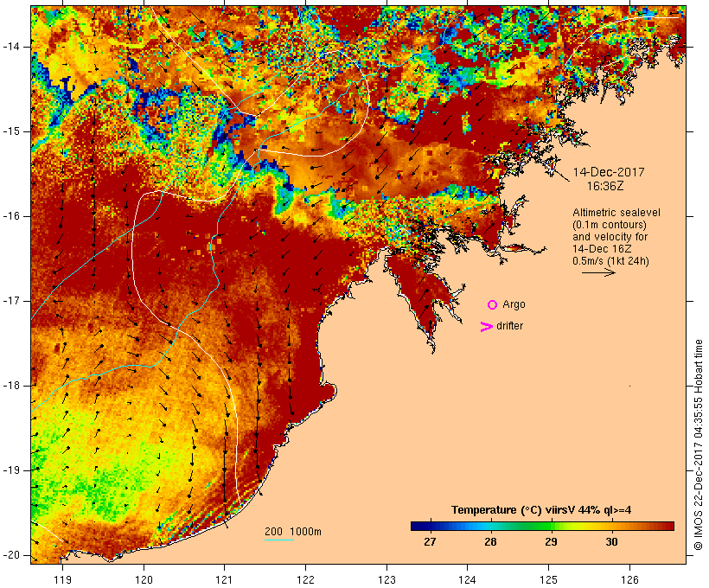
Task: Click the longitude axis label 122
Action: 306,579
